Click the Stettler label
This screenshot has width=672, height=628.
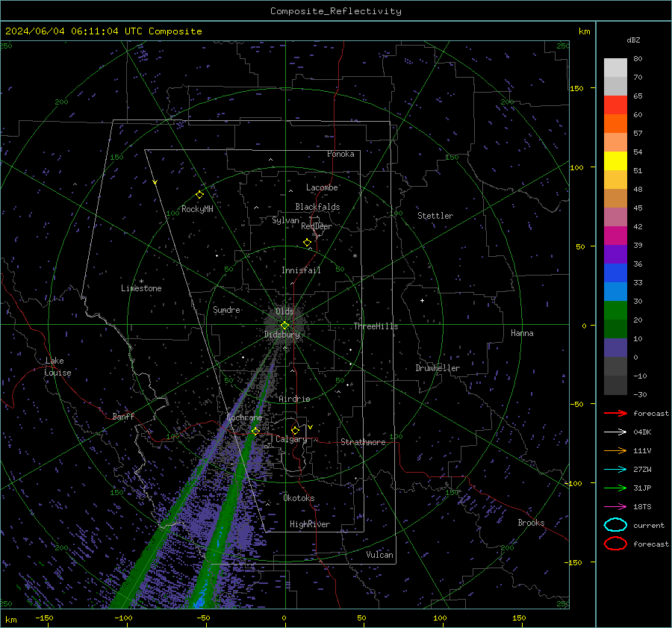pyautogui.click(x=435, y=216)
